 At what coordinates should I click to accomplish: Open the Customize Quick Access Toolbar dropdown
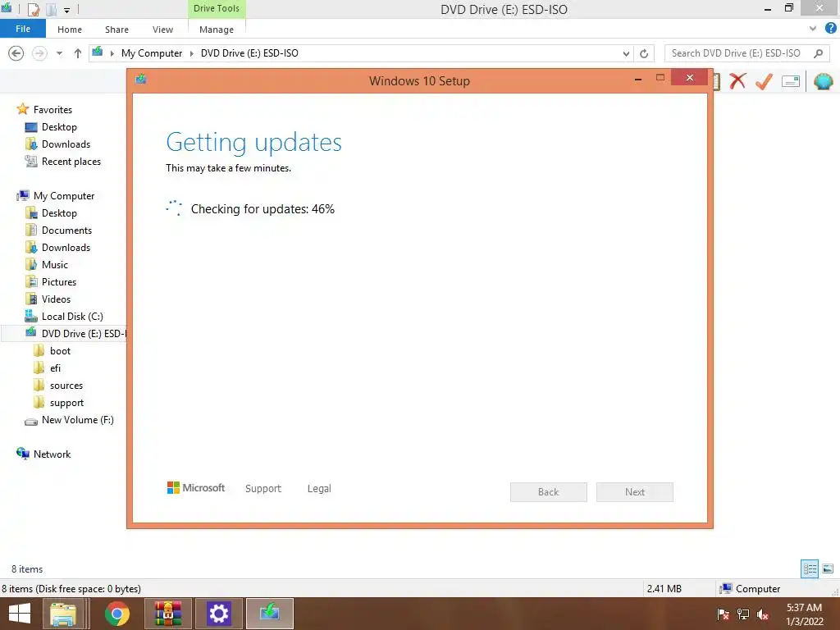tap(67, 10)
